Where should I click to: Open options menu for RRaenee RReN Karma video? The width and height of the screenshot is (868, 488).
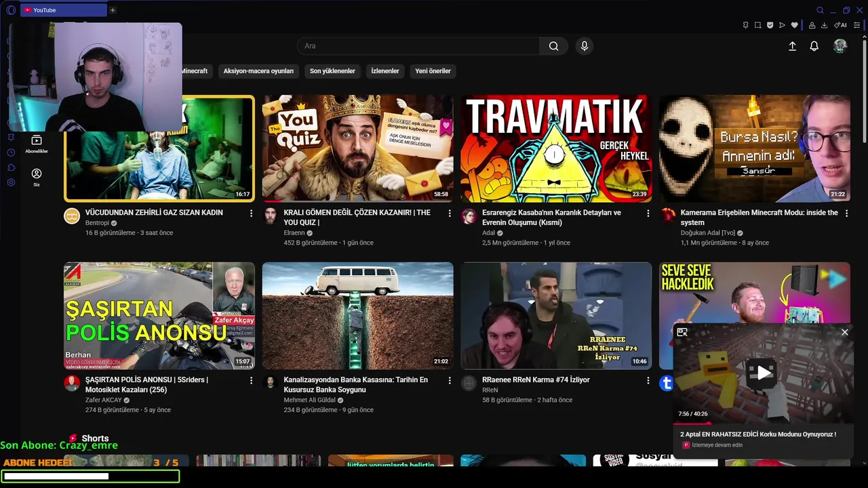648,380
